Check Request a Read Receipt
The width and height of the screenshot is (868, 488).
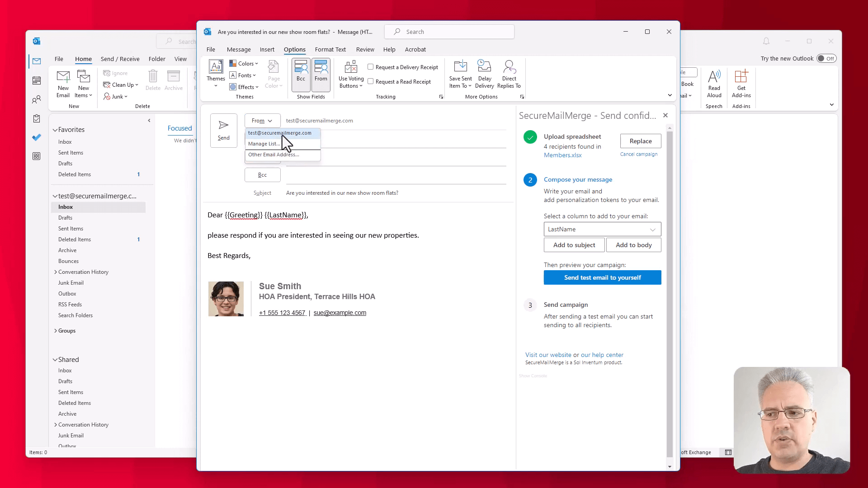[371, 81]
